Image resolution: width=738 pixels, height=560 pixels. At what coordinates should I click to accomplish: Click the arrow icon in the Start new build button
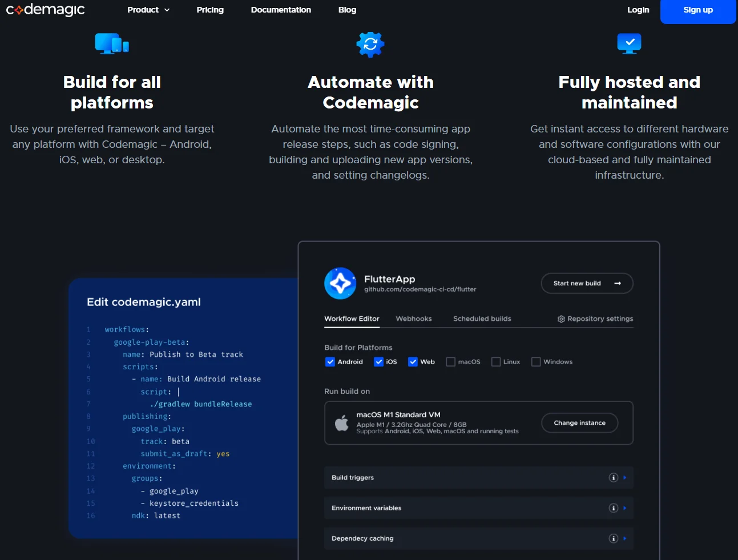click(x=618, y=283)
